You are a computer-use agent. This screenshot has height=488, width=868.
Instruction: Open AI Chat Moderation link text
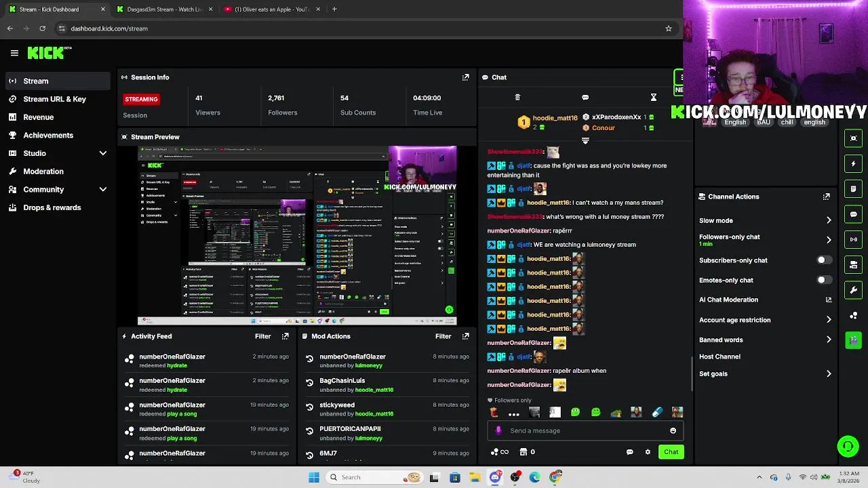click(x=728, y=300)
